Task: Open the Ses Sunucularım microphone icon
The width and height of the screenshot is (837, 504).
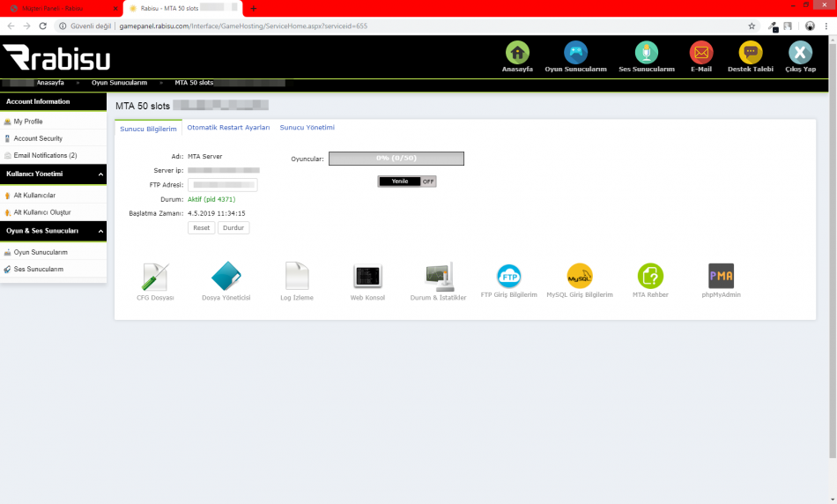Action: coord(647,52)
